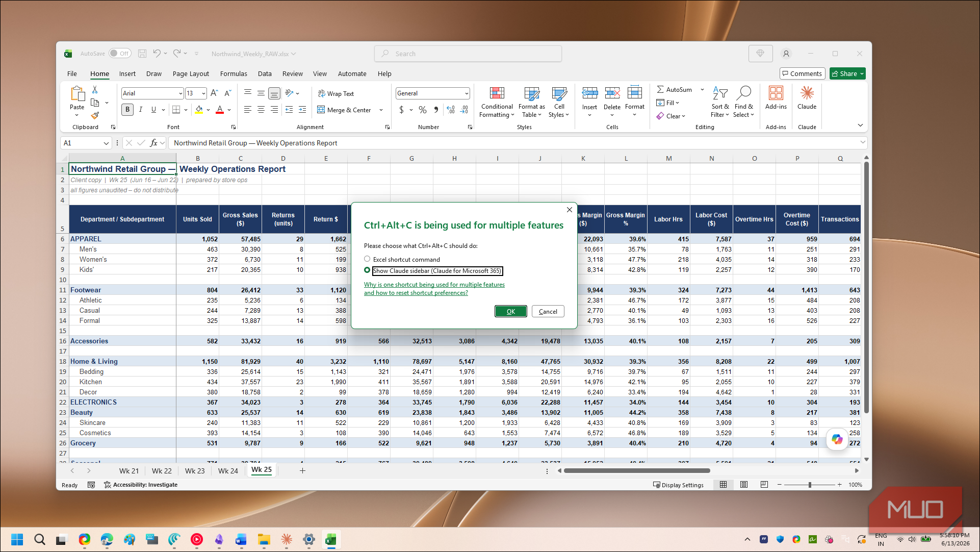Image resolution: width=980 pixels, height=552 pixels.
Task: Click the Save icon in title bar
Action: [142, 54]
